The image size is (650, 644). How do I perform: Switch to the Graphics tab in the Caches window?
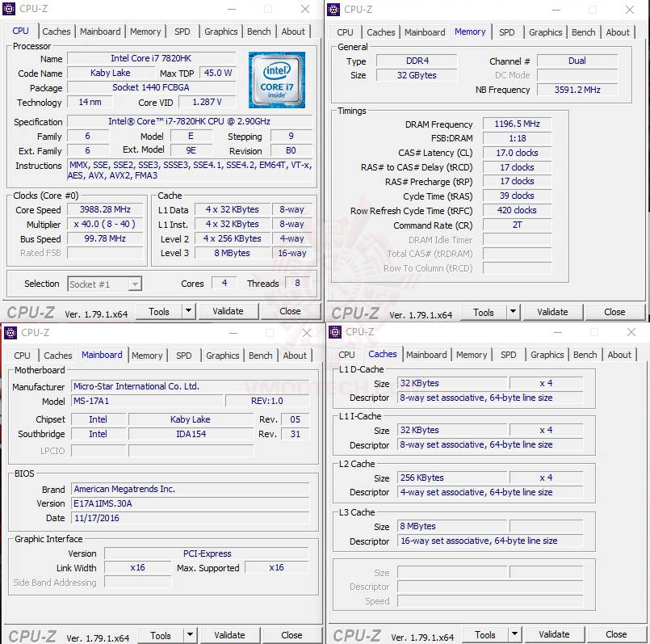(547, 355)
